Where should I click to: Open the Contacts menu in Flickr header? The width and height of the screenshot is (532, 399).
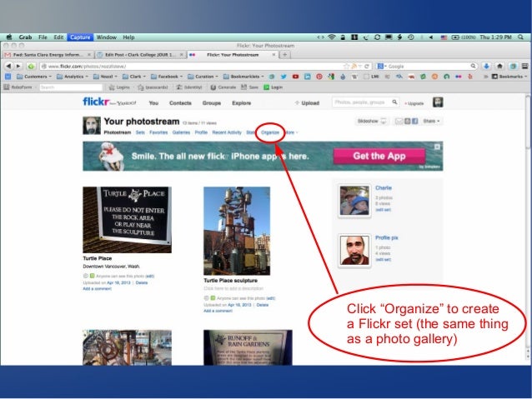tap(180, 103)
